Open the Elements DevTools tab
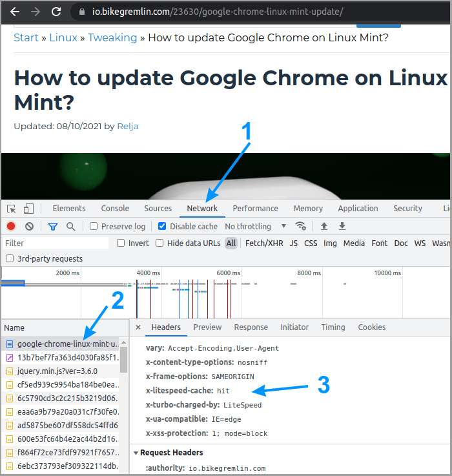Viewport: 452px width, 476px height. click(x=69, y=208)
